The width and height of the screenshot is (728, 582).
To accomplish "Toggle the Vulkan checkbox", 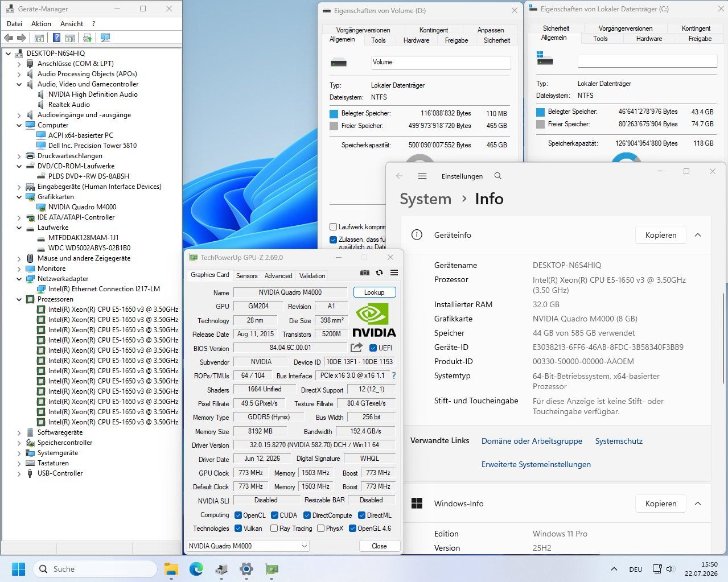I will point(238,528).
